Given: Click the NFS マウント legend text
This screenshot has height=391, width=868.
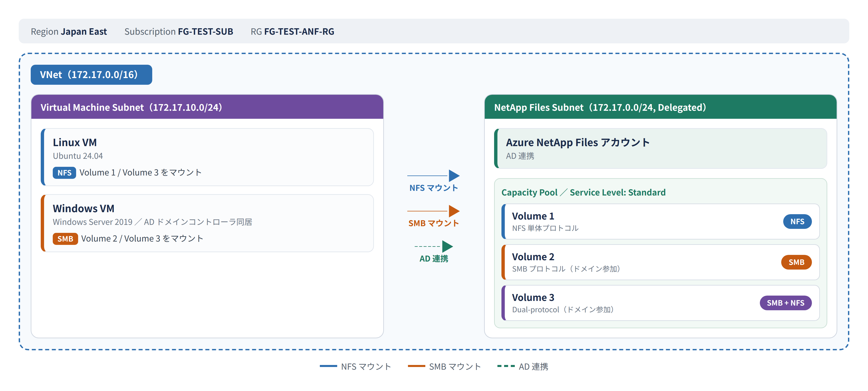Looking at the screenshot, I should (x=366, y=366).
